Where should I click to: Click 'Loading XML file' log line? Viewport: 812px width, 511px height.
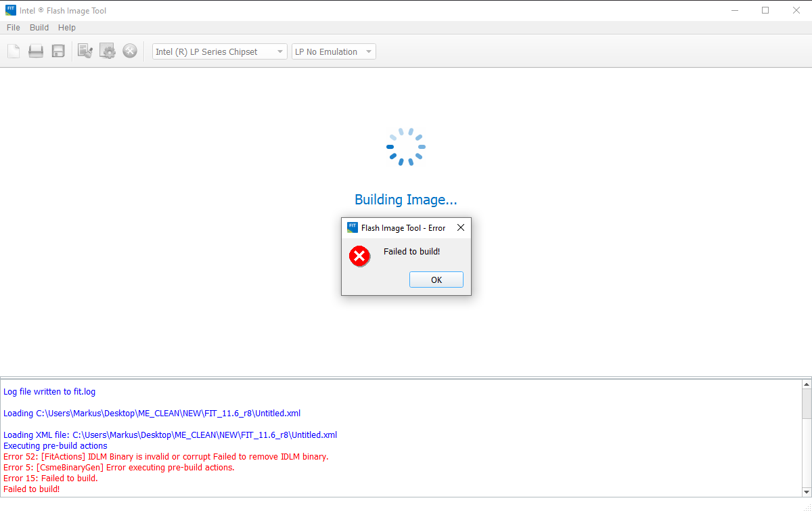coord(170,435)
